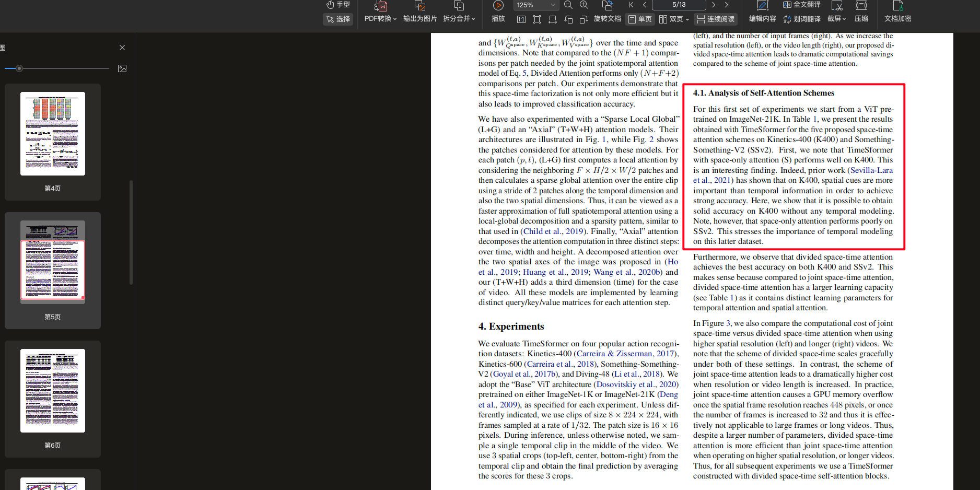980x490 pixels.
Task: Click the 压缩 compress icon
Action: (x=861, y=6)
